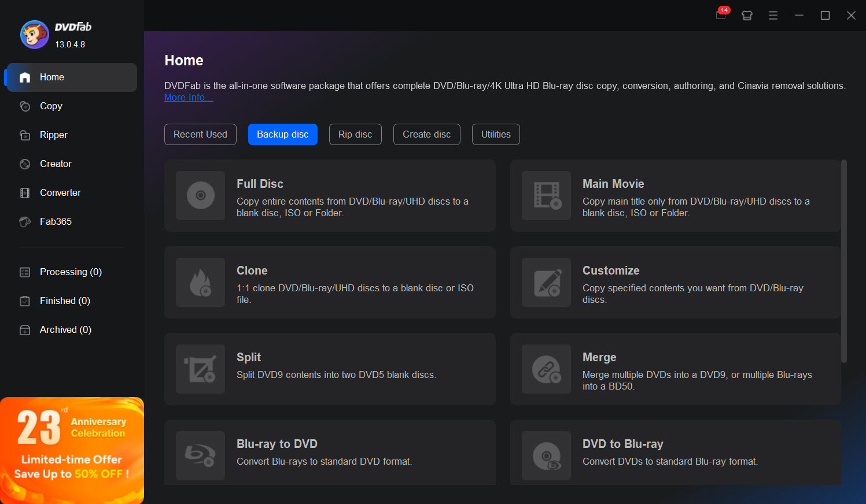Click the Main Movie filmstrip icon
Screen dimensions: 866x504
[546, 195]
